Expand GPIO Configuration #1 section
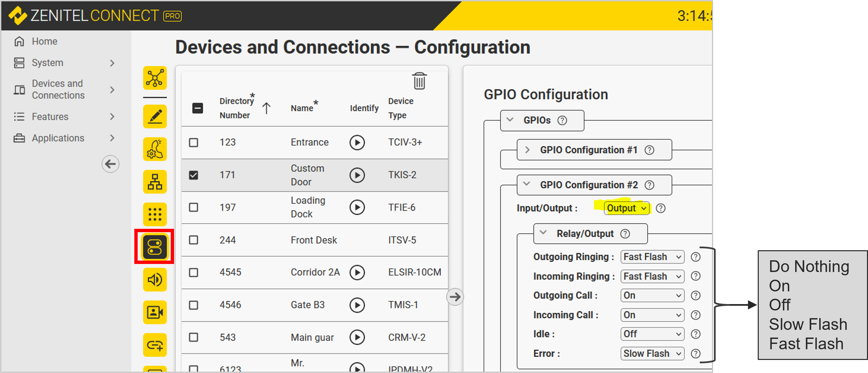Image resolution: width=868 pixels, height=373 pixels. [527, 150]
